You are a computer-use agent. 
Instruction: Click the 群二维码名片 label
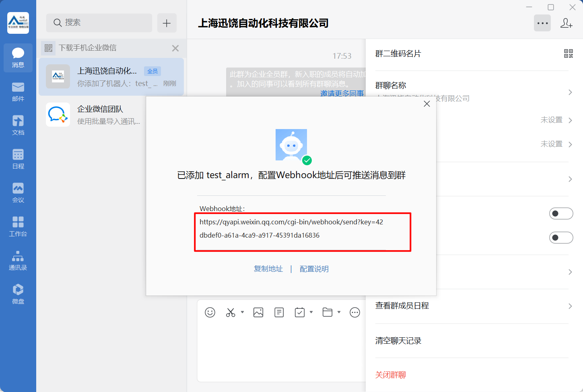[x=398, y=53]
